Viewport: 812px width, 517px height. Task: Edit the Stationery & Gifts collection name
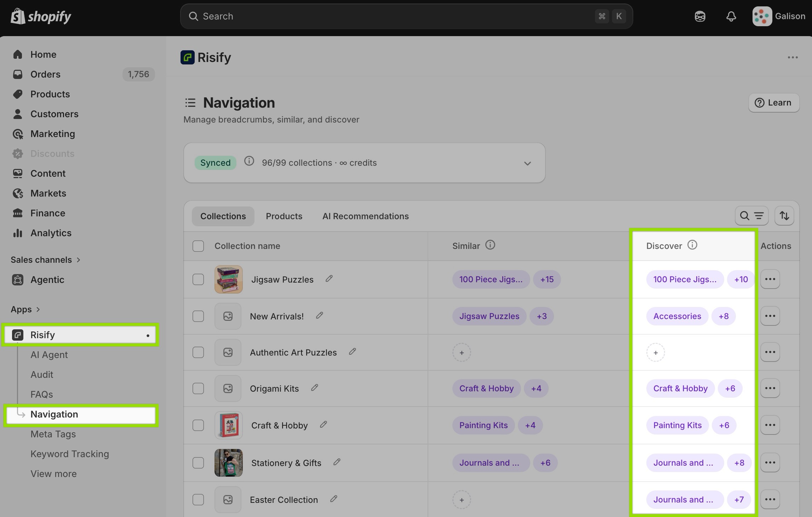337,462
